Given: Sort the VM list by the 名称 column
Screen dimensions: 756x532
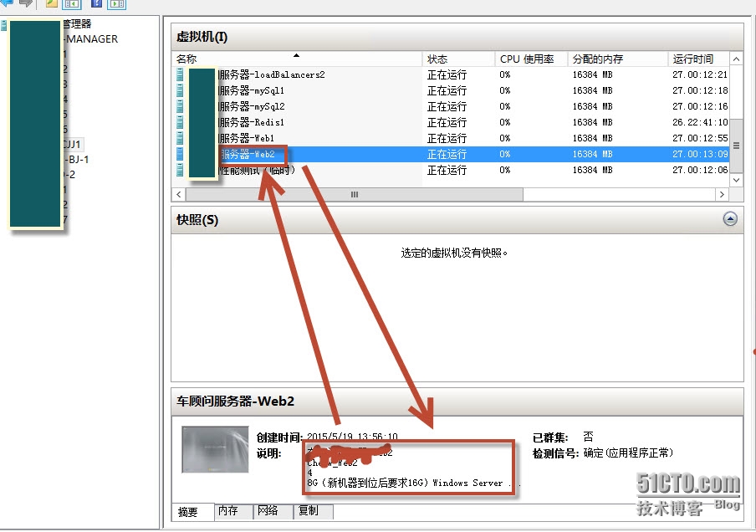Looking at the screenshot, I should tap(297, 59).
